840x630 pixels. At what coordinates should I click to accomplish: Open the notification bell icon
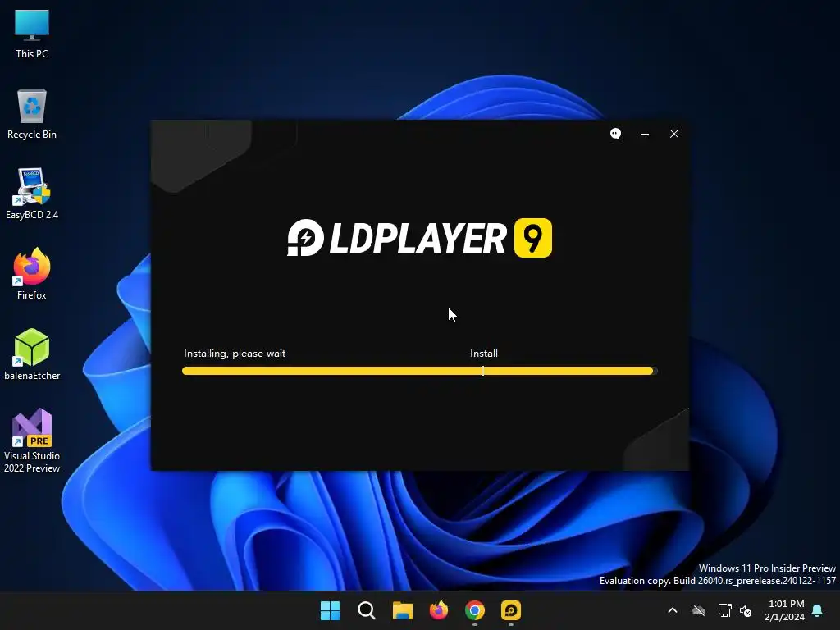(x=818, y=610)
